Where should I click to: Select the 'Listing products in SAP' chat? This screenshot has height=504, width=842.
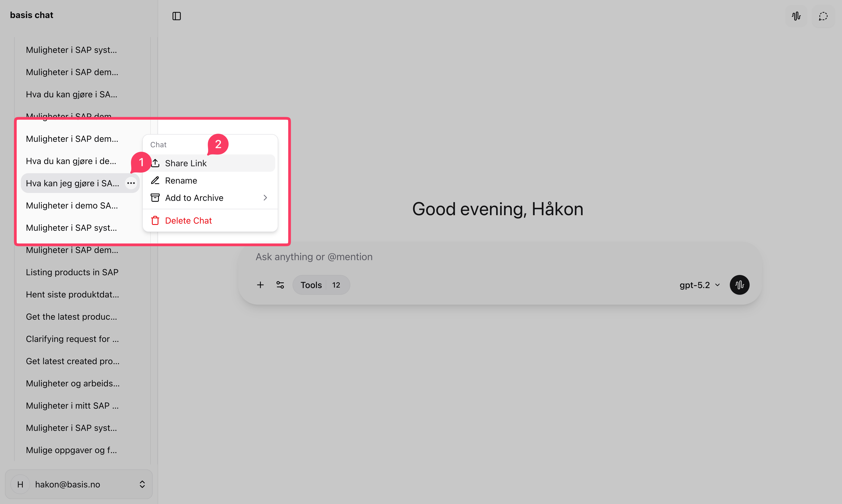click(72, 272)
